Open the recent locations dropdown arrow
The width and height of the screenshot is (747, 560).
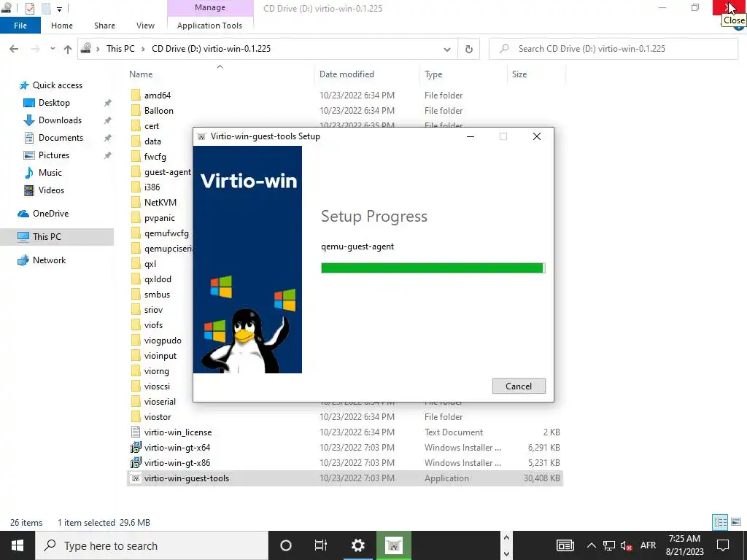tap(53, 49)
